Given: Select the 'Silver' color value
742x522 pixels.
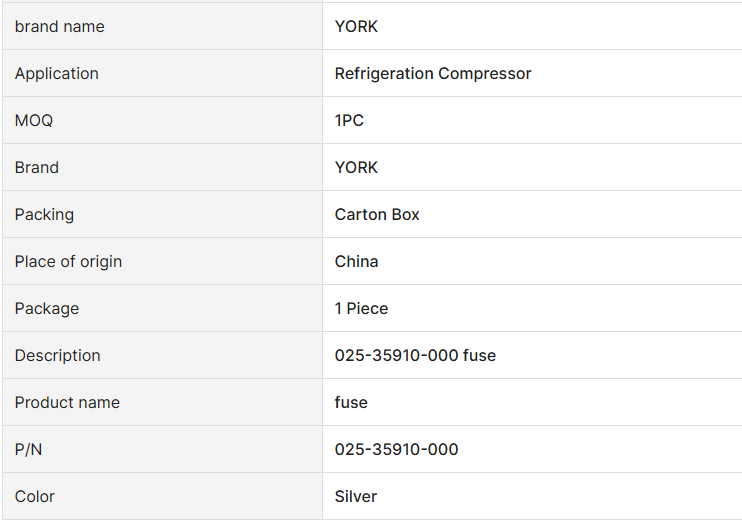Looking at the screenshot, I should (x=356, y=497).
